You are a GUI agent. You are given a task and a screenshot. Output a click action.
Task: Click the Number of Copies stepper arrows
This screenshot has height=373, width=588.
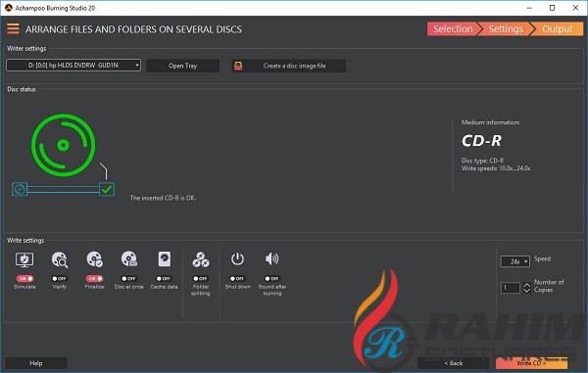pyautogui.click(x=526, y=288)
